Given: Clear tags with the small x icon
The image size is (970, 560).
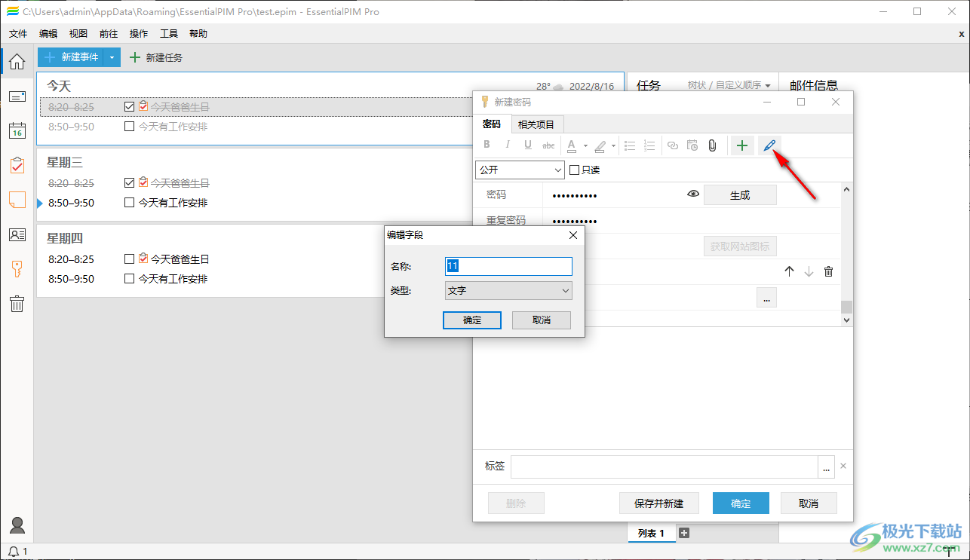Looking at the screenshot, I should pyautogui.click(x=843, y=466).
